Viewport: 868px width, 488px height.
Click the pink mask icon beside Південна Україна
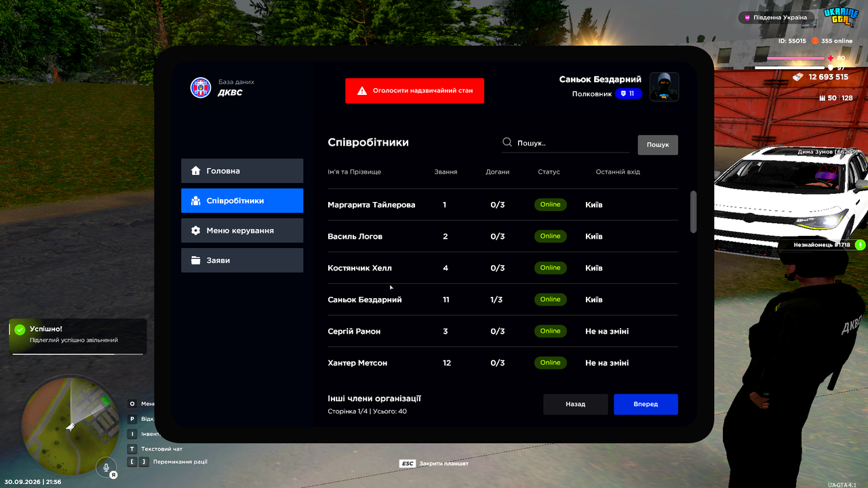[x=747, y=18]
